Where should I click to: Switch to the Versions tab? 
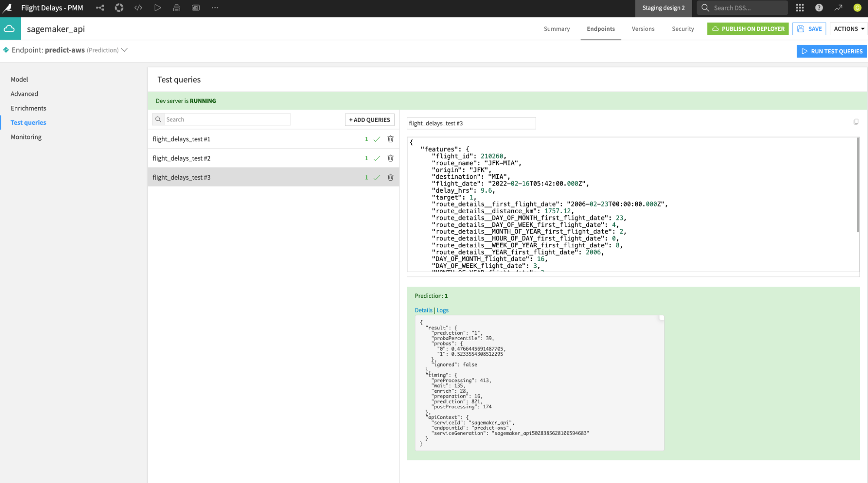tap(643, 29)
